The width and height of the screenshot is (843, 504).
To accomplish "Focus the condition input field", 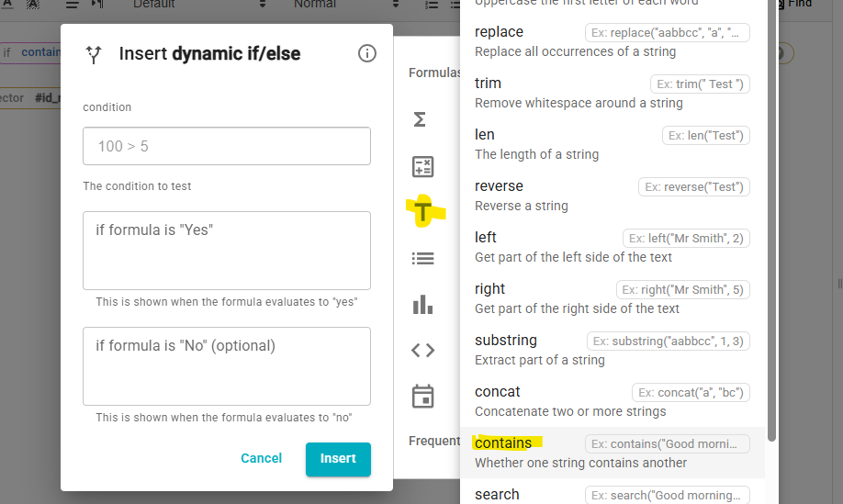I will click(227, 146).
